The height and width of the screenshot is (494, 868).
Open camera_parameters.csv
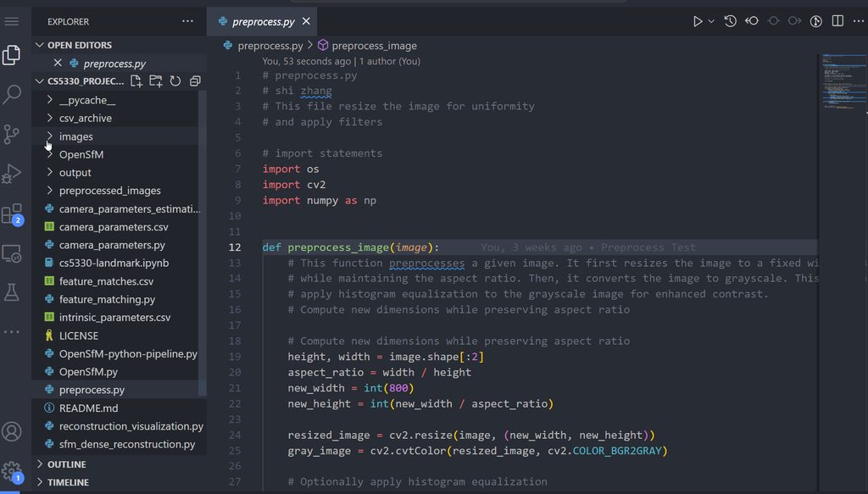pos(114,227)
